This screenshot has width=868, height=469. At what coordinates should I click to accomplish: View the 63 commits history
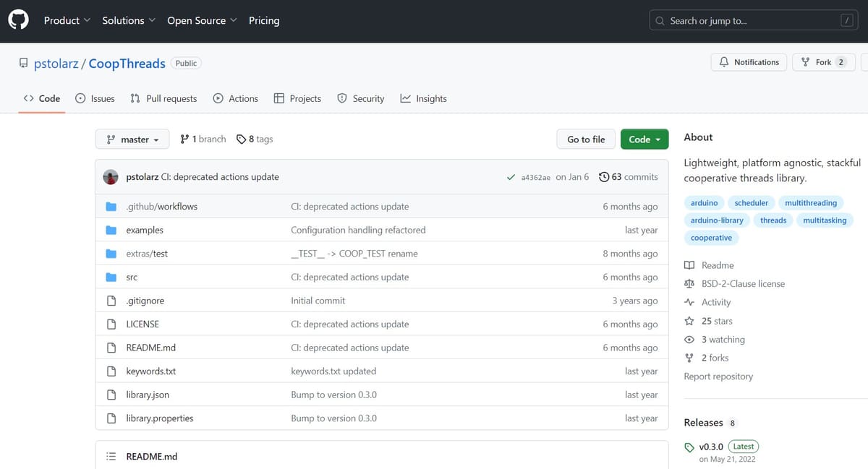click(629, 177)
